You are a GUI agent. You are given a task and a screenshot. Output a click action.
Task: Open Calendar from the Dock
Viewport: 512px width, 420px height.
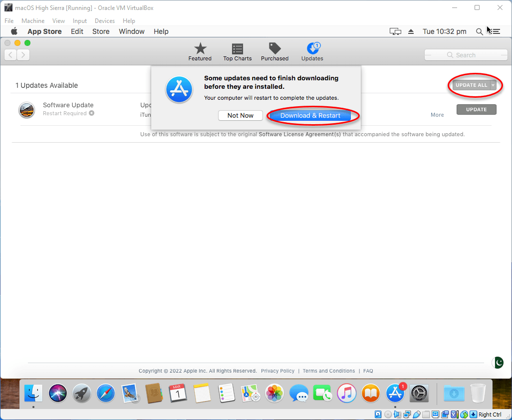point(178,393)
